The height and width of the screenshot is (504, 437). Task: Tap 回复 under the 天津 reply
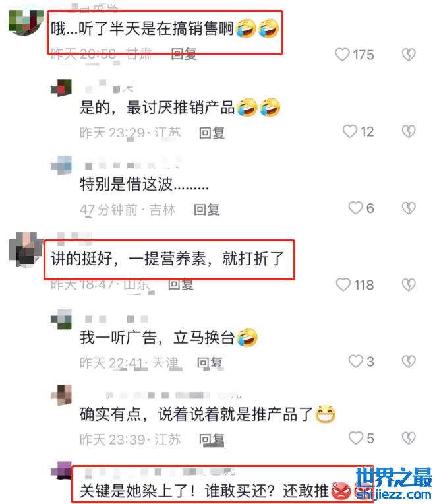click(210, 363)
